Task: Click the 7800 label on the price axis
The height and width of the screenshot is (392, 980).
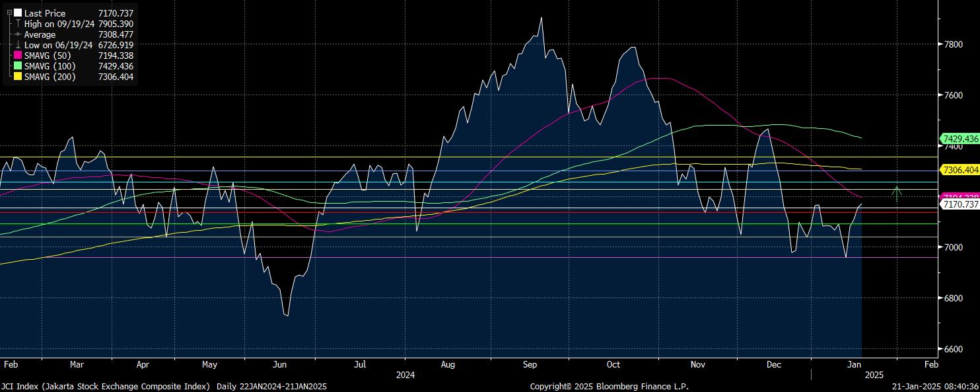Action: tap(954, 45)
